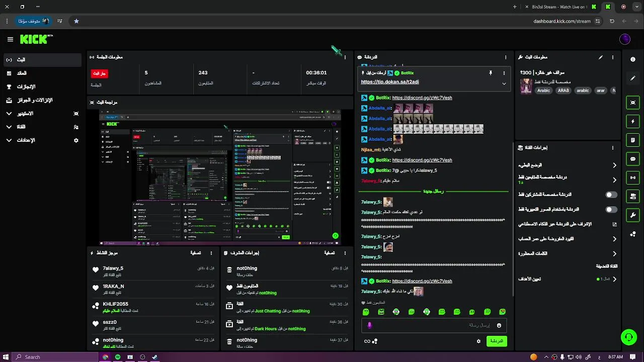Bookmark this page with the star icon
Viewport: 644px width, 362px height.
click(76, 21)
